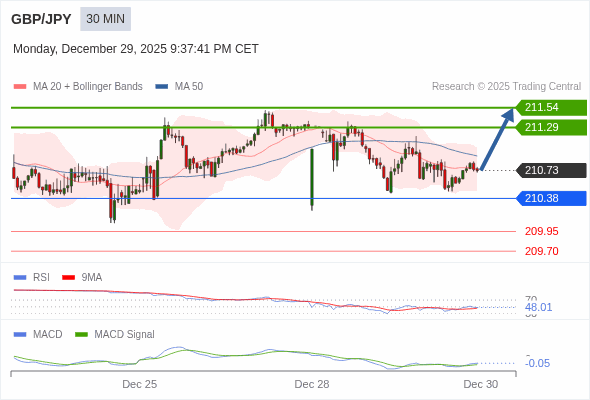Viewport: 590px width, 400px height.
Task: Click the 210.73 current price tag
Action: click(551, 170)
